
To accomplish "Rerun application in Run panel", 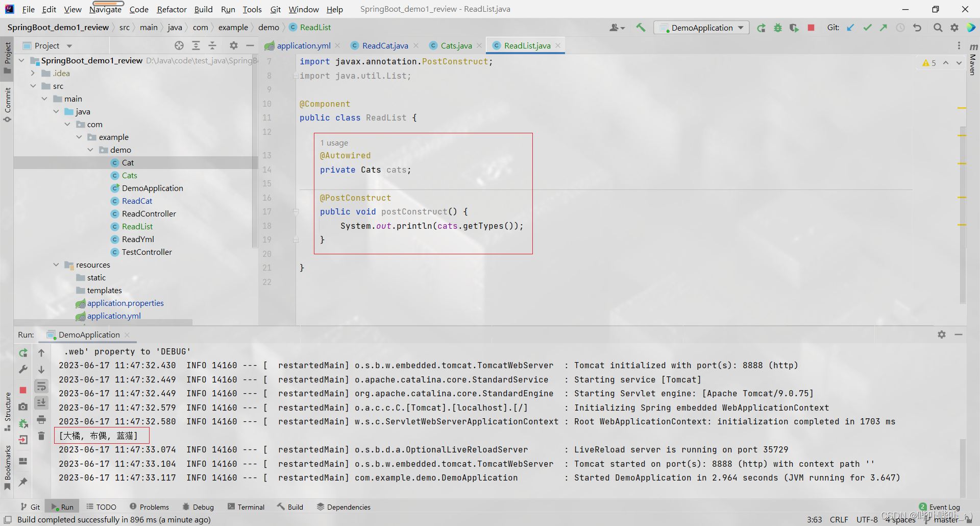I will (23, 353).
